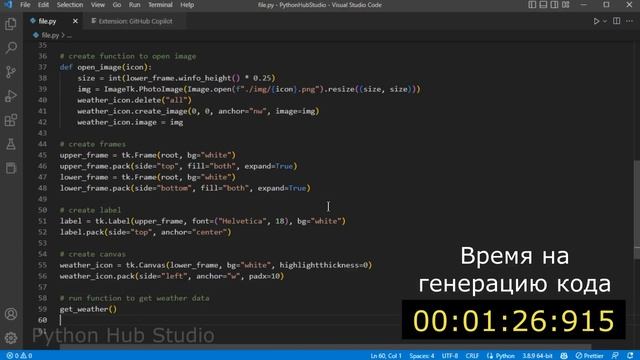Open the Manage gear icon
Screen dimensions: 640x360
(x=11, y=338)
